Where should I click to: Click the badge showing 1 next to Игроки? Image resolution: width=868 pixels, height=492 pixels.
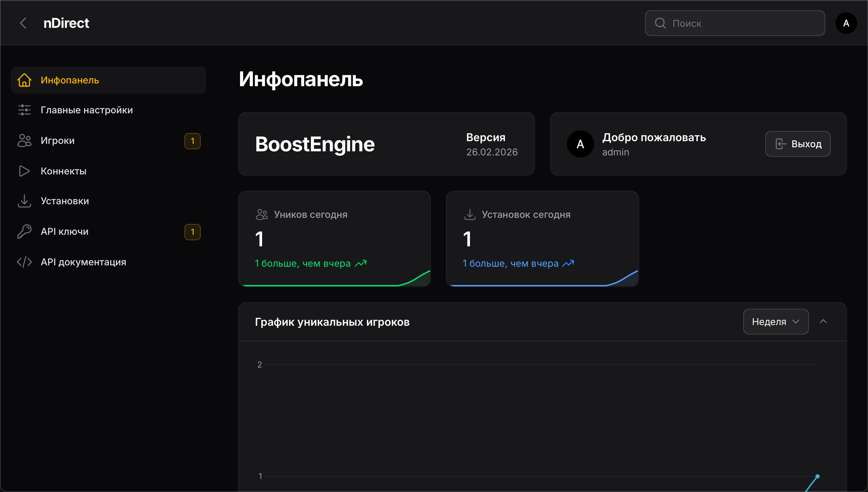point(192,141)
